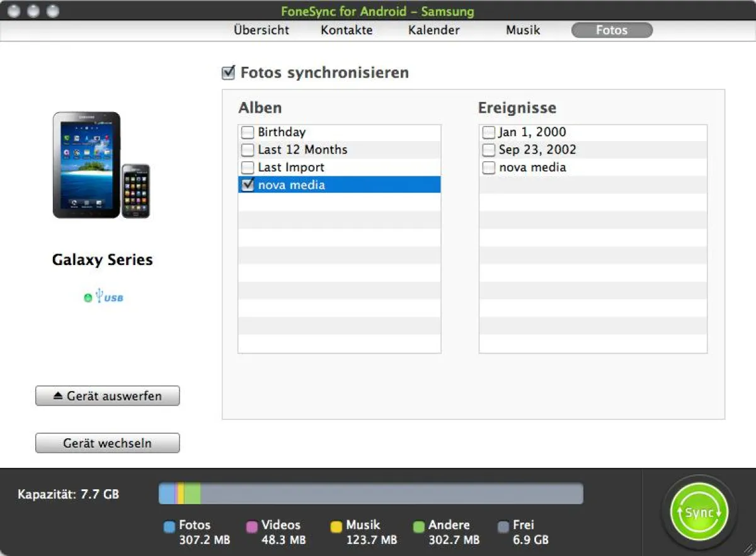Click the magenta Videos legend icon
Image resolution: width=756 pixels, height=556 pixels.
coord(252,525)
